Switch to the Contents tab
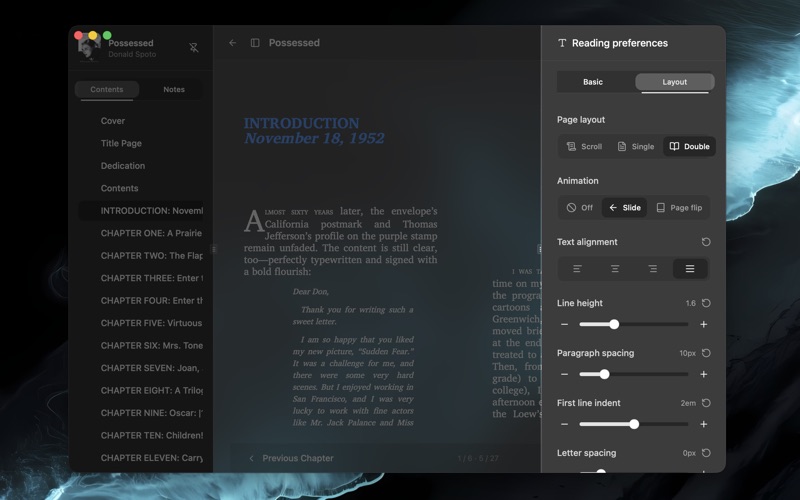Viewport: 800px width, 500px height. click(107, 89)
